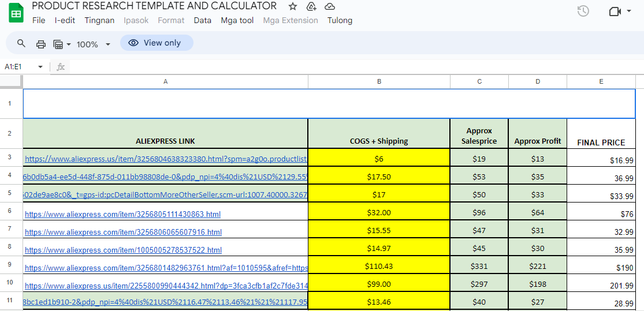Click the COGS + Shipping header cell
This screenshot has width=644, height=311.
pyautogui.click(x=379, y=134)
